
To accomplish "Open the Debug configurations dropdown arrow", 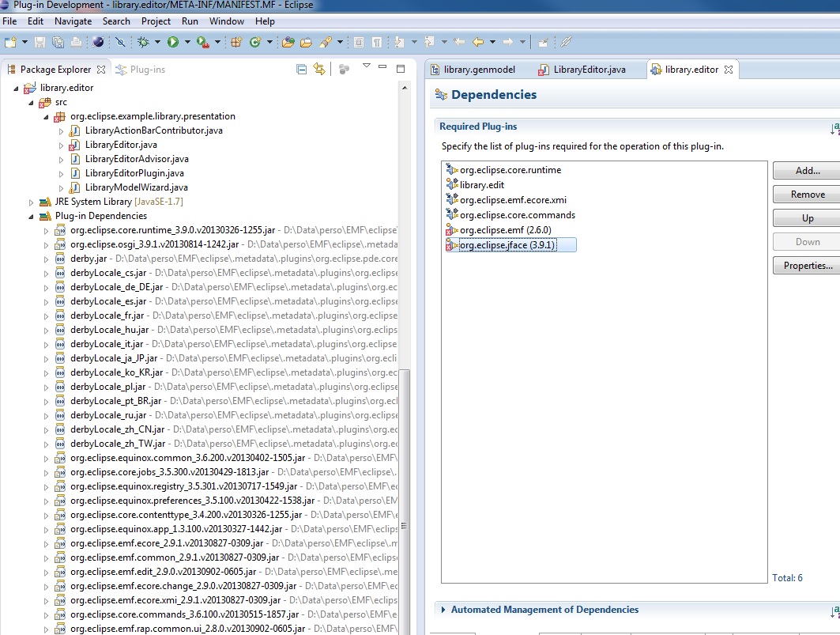I will (x=157, y=42).
